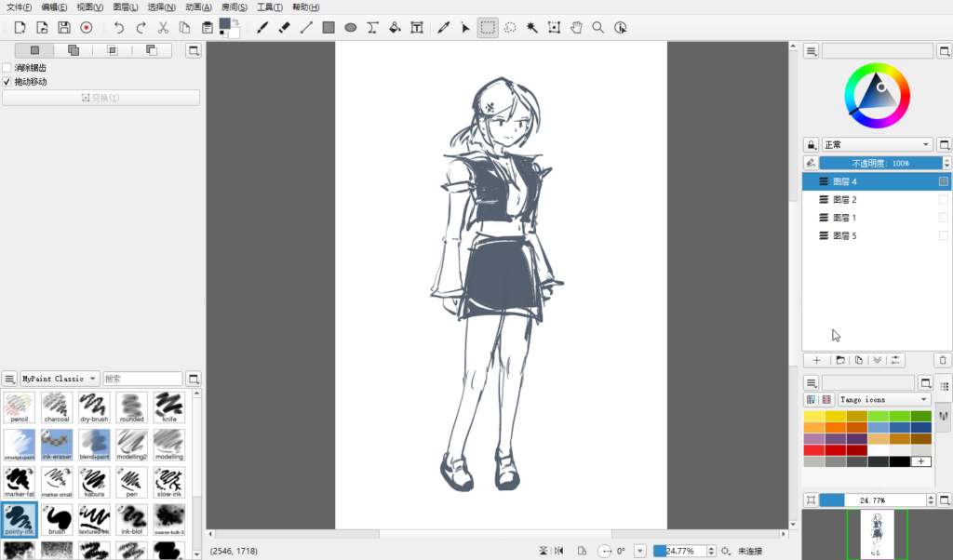Open the 动画(A) menu
The width and height of the screenshot is (953, 560).
198,7
